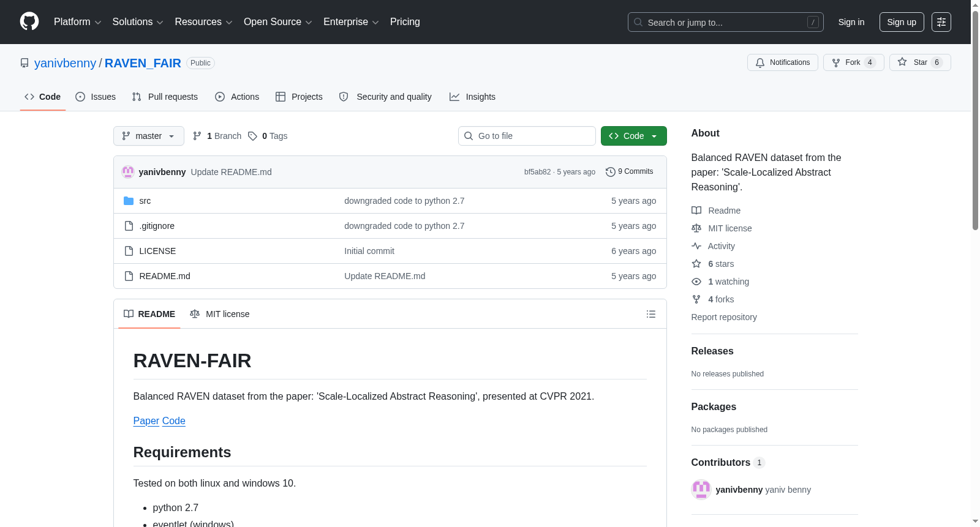Viewport: 980px width, 527px height.
Task: Expand the Enterprise menu
Action: tap(351, 22)
